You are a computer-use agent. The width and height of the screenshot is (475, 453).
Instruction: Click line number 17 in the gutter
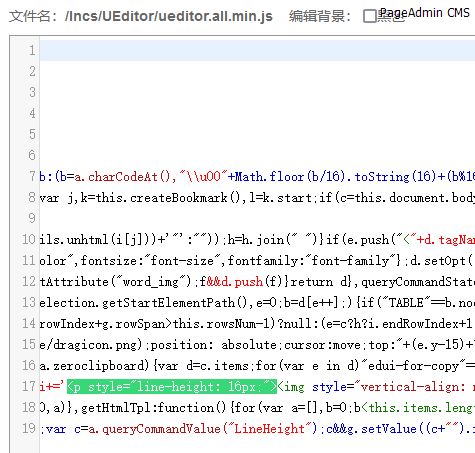tap(29, 386)
